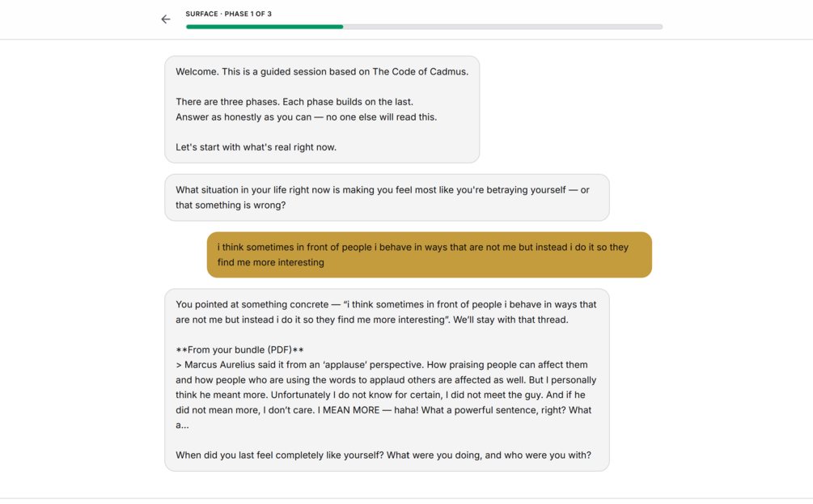The width and height of the screenshot is (813, 504).
Task: Click the "From your bundle (PDF)" heading
Action: point(239,350)
